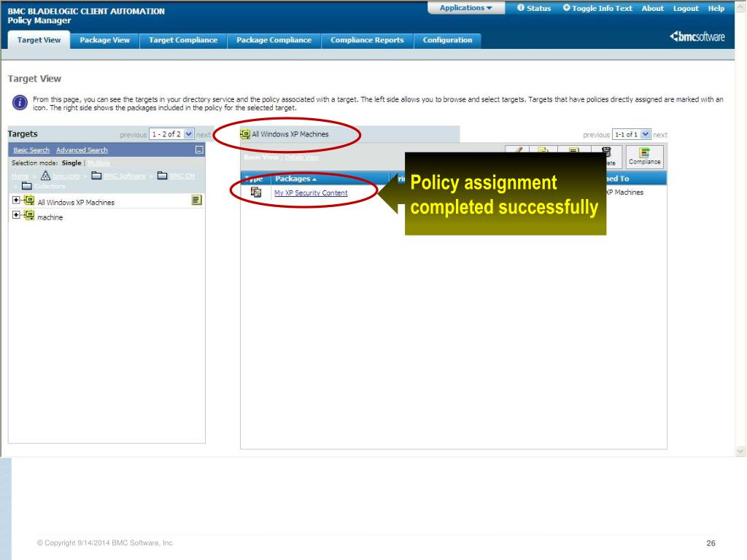Click package type icon for My XP Security Content
Image resolution: width=747 pixels, height=560 pixels.
point(256,192)
